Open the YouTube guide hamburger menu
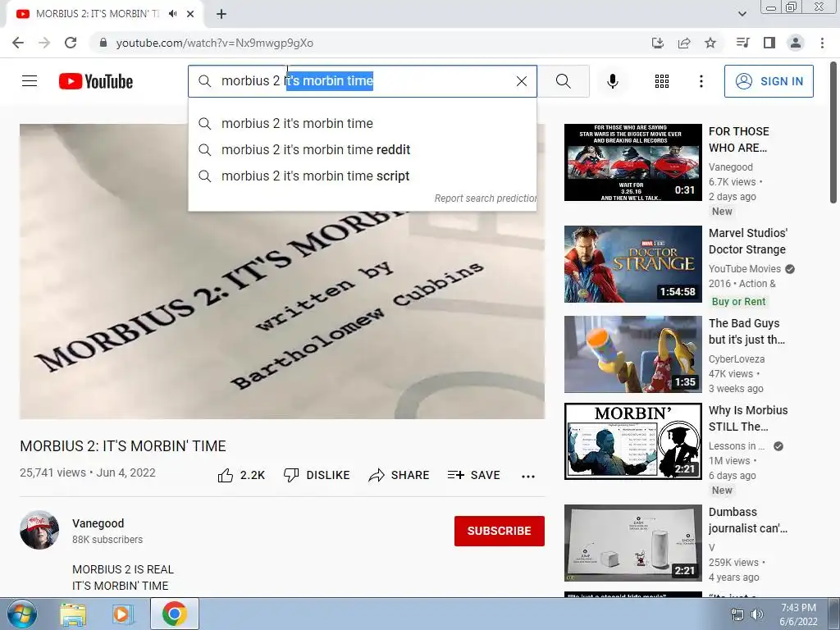The image size is (840, 630). (30, 81)
